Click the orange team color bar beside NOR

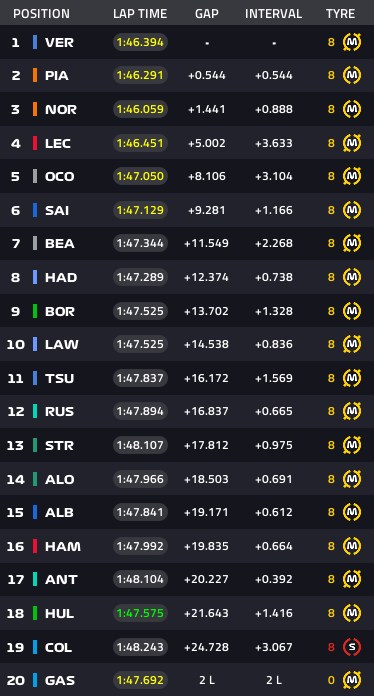tap(35, 109)
